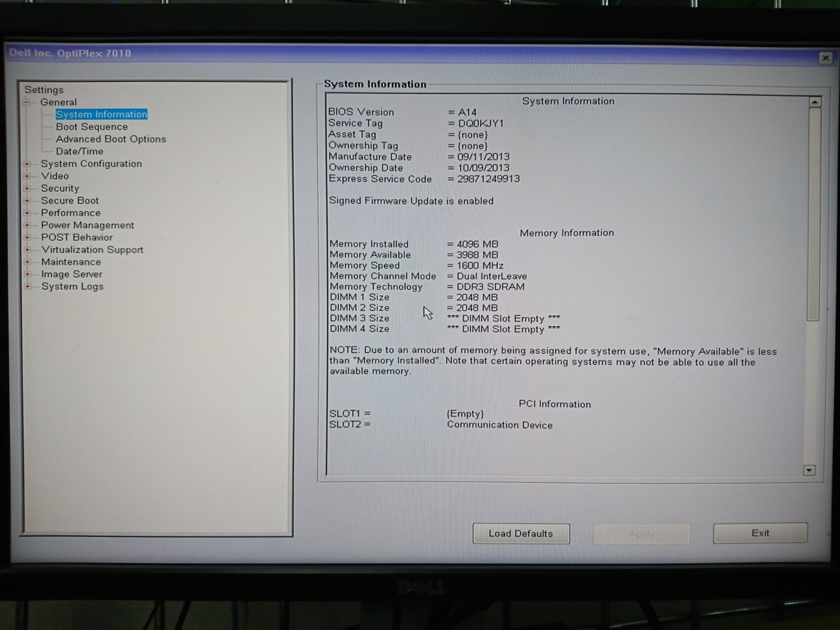This screenshot has width=840, height=630.
Task: Expand the Maintenance node
Action: 27,262
